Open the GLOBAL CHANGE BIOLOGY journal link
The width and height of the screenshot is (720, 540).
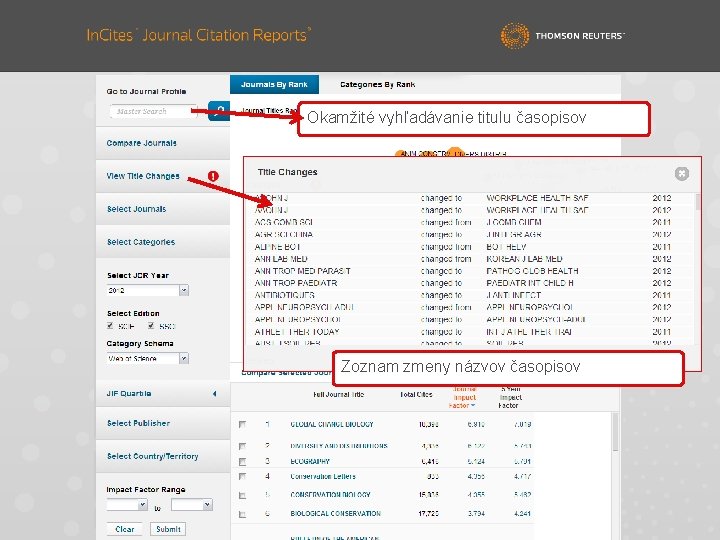tap(332, 425)
